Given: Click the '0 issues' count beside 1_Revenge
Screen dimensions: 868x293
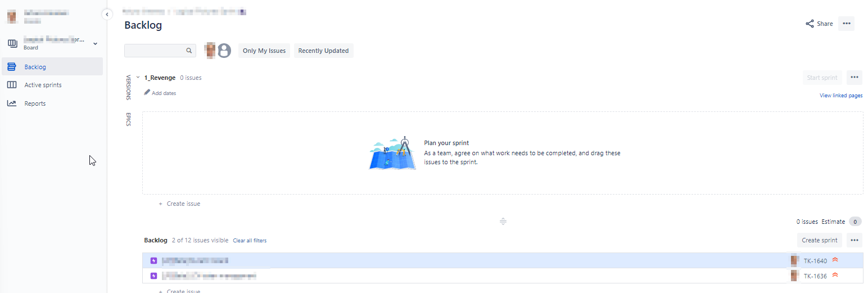Looking at the screenshot, I should [191, 78].
